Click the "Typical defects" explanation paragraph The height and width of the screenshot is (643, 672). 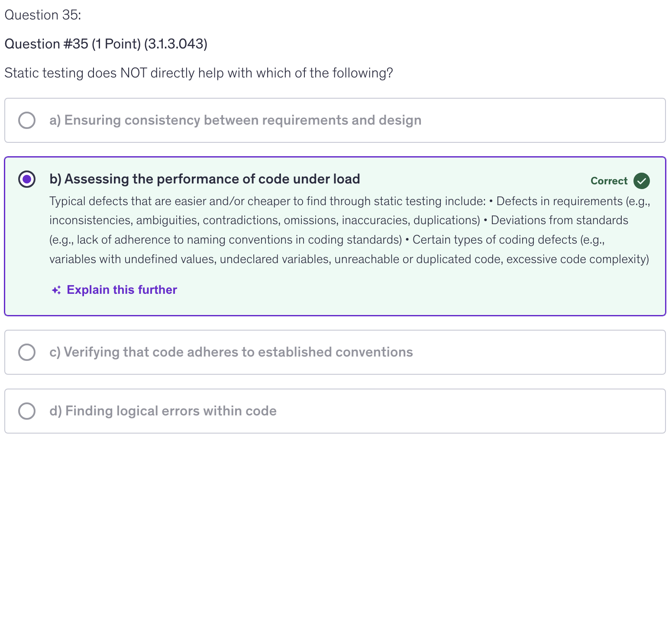tap(349, 230)
